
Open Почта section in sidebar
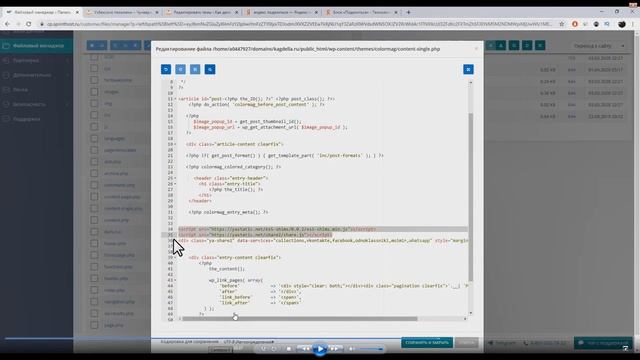(x=37, y=90)
